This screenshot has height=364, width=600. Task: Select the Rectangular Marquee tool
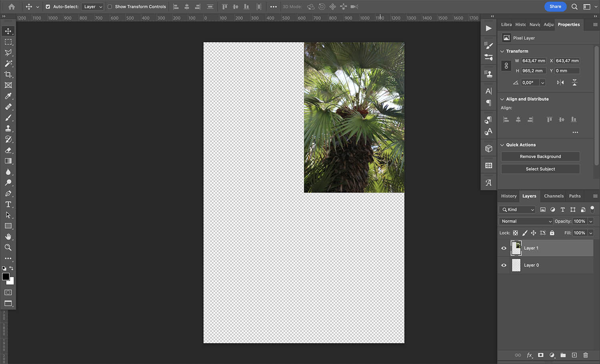tap(8, 42)
